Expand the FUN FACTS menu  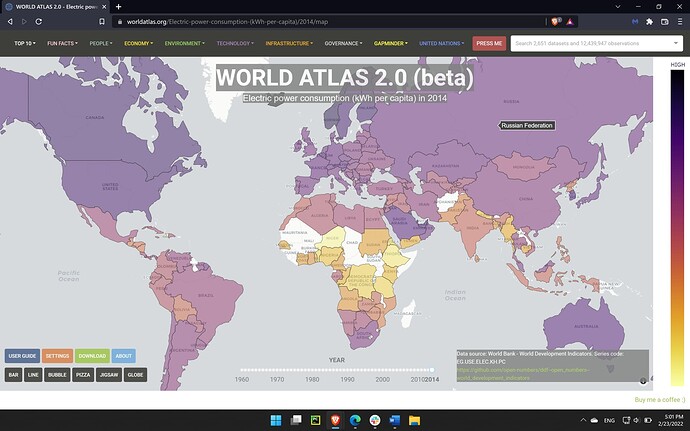coord(62,43)
